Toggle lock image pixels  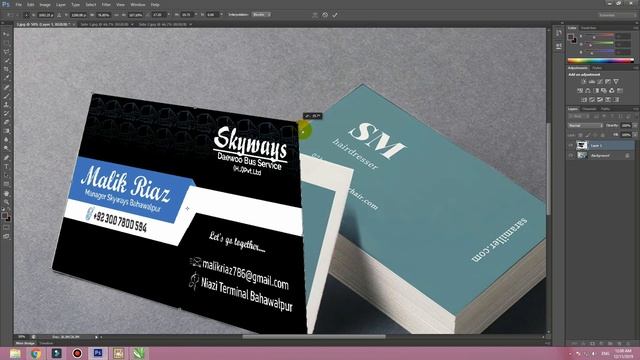pos(587,135)
